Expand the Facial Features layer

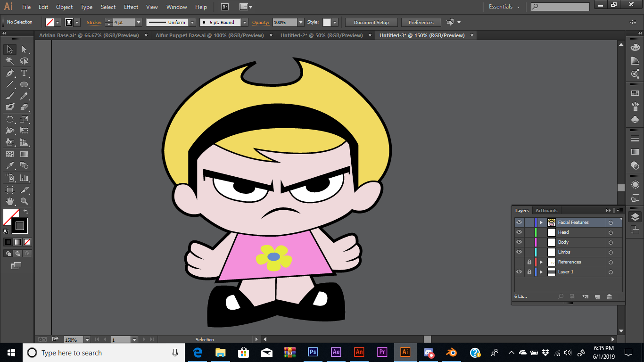click(x=541, y=222)
